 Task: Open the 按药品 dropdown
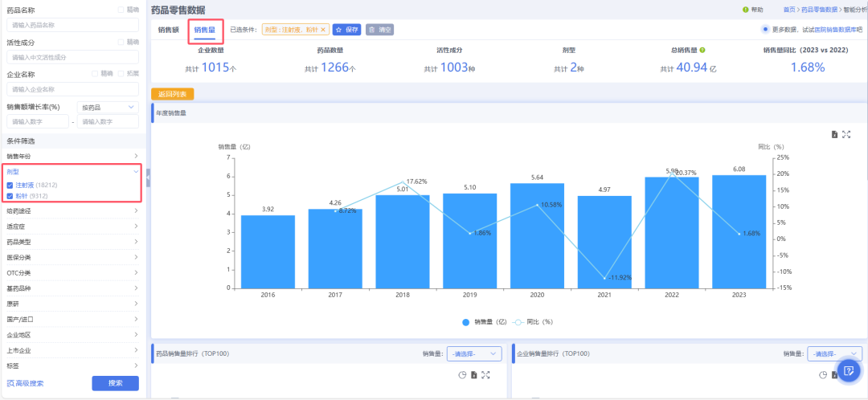tap(108, 107)
